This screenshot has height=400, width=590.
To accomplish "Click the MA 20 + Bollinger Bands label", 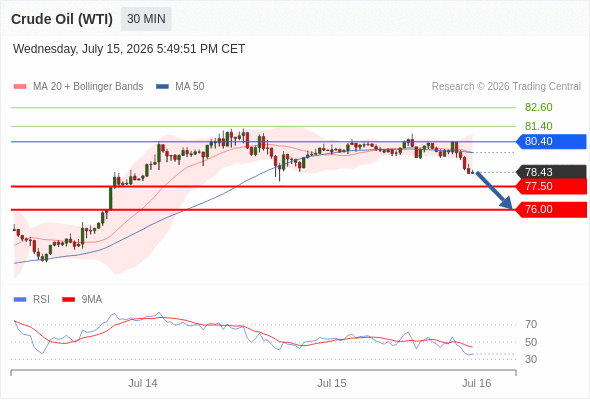I will (x=88, y=87).
